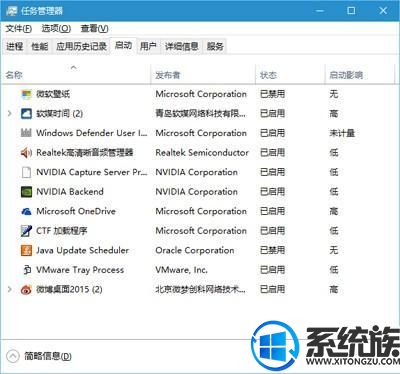Click the VMware Tray Process icon
The width and height of the screenshot is (400, 374).
tap(27, 270)
